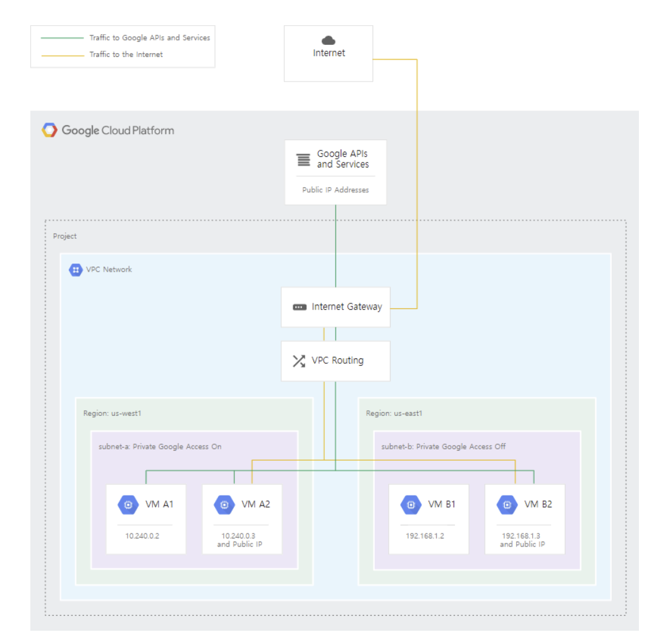Click the 'VM A2' name label
Screen dimensions: 656x644
[255, 504]
